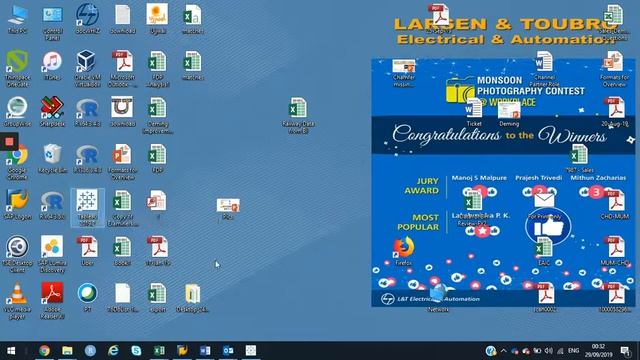Click the help question mark tray icon

[x=491, y=351]
